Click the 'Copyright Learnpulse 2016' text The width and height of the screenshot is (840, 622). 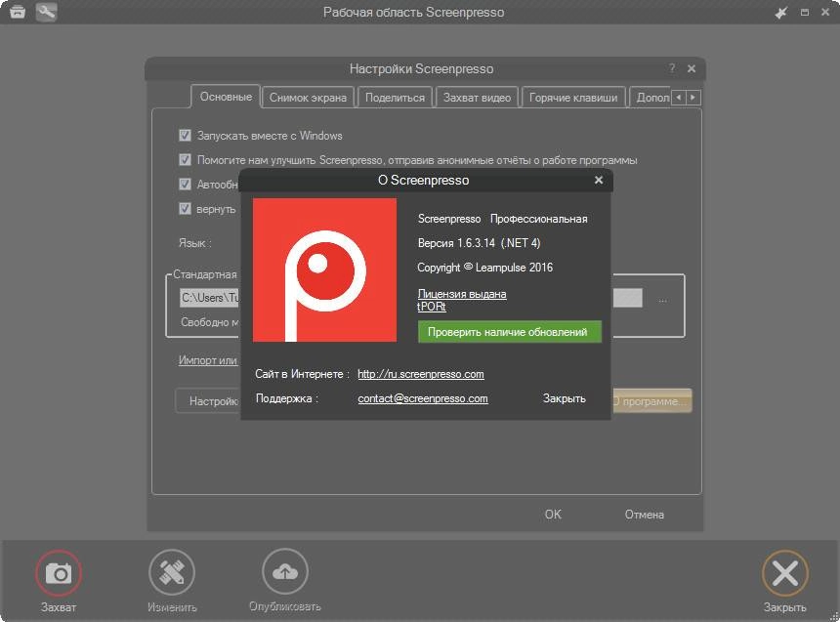point(484,268)
